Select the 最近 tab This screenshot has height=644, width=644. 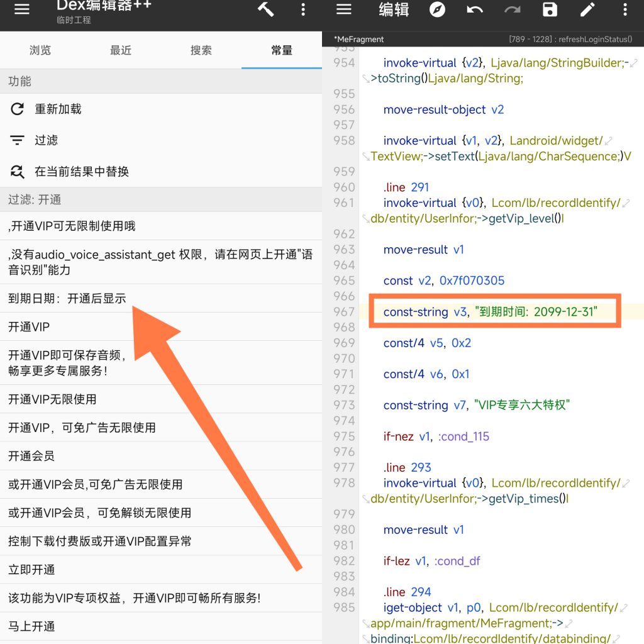120,50
